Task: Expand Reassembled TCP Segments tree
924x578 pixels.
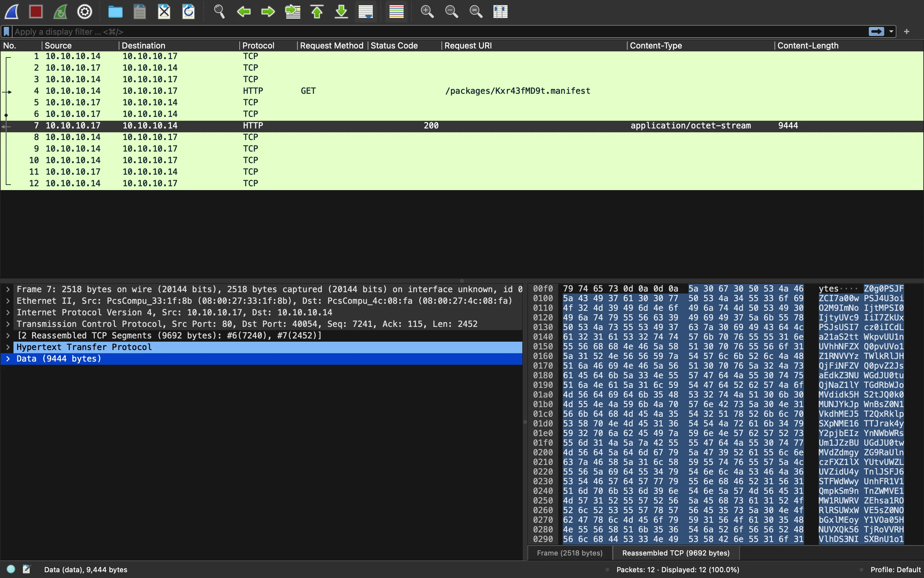Action: click(x=8, y=336)
